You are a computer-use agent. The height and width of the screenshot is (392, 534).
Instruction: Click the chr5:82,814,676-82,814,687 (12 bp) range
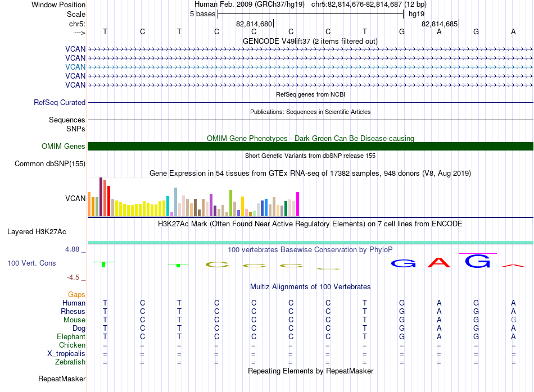[x=369, y=4]
